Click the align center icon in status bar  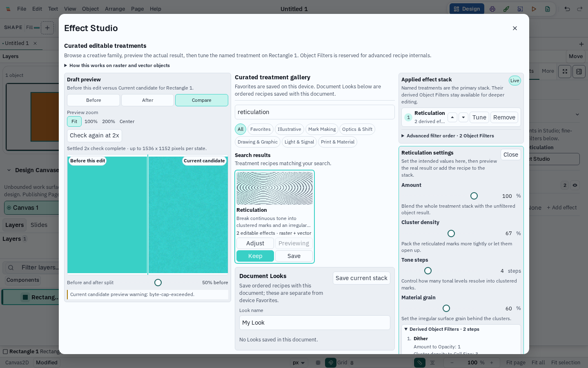tap(432, 363)
